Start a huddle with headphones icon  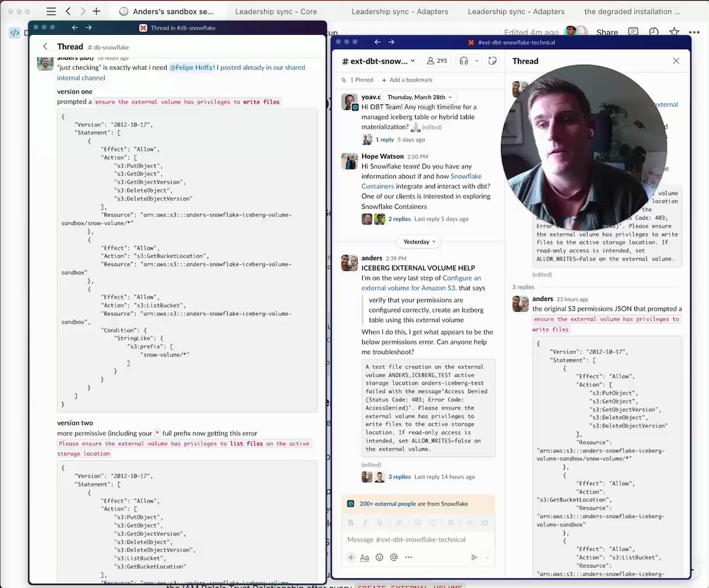(x=464, y=61)
